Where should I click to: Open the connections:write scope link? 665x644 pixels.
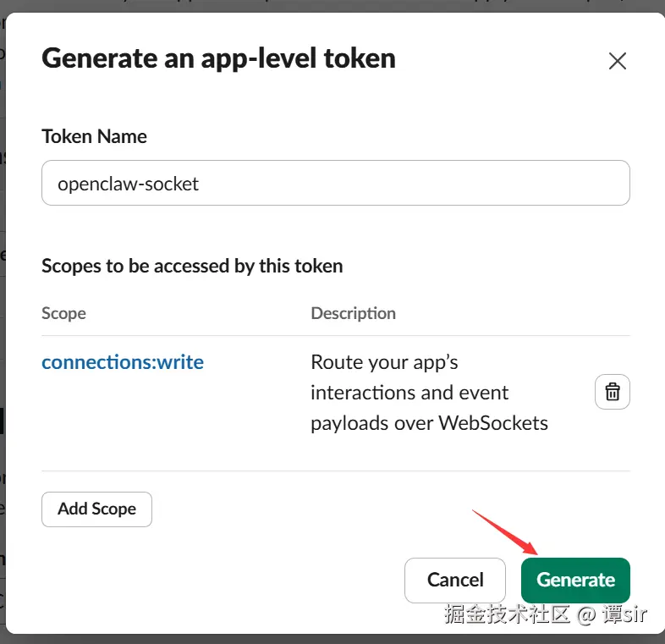[123, 362]
